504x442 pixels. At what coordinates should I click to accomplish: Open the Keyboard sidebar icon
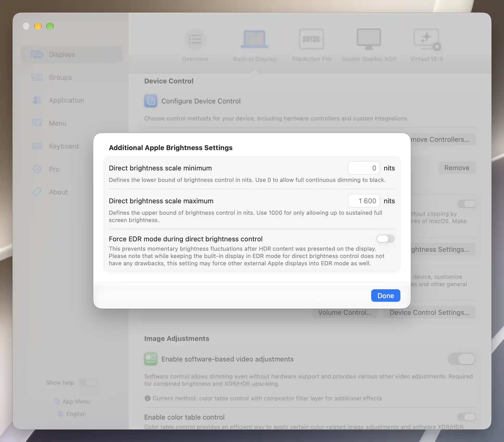tap(37, 146)
